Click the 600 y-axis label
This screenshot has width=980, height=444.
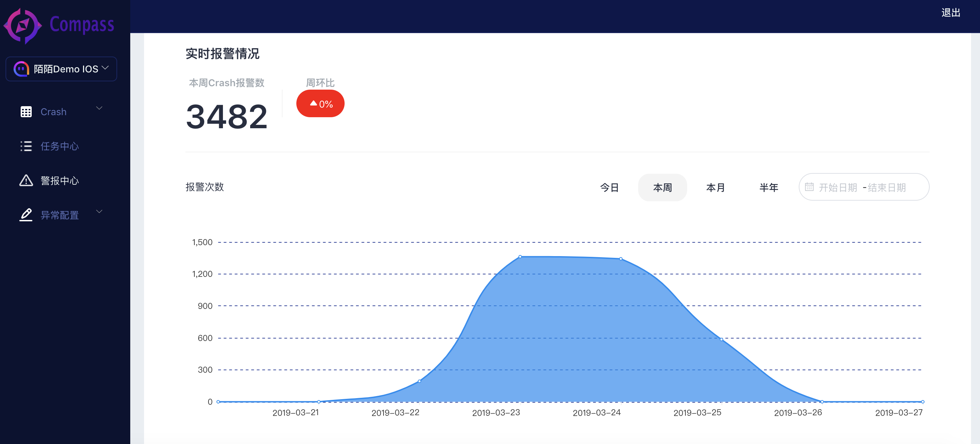point(205,338)
